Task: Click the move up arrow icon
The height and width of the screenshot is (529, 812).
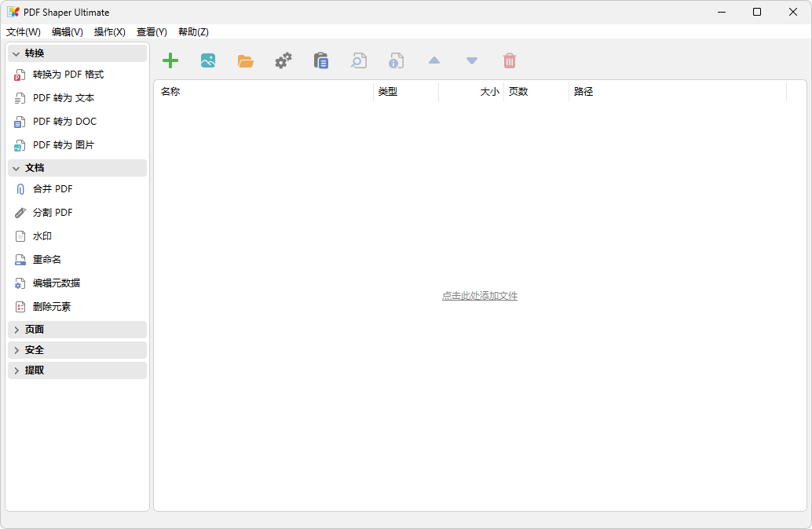Action: click(x=433, y=60)
